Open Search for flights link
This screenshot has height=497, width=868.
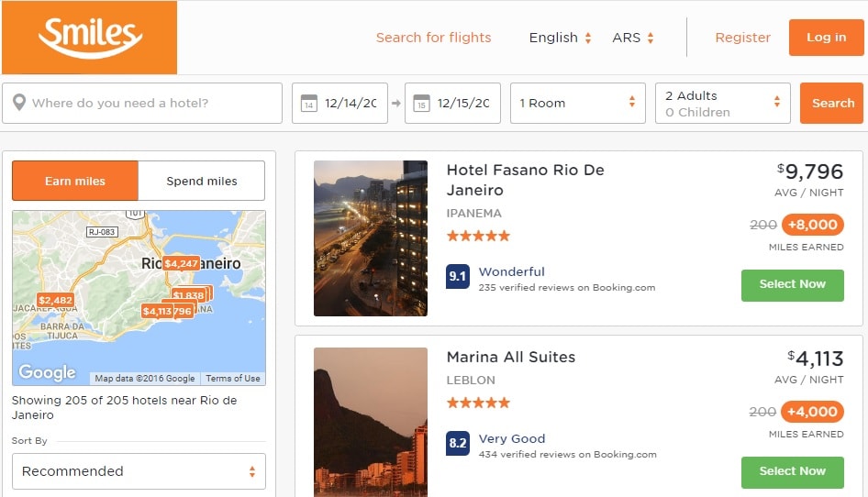click(x=433, y=38)
